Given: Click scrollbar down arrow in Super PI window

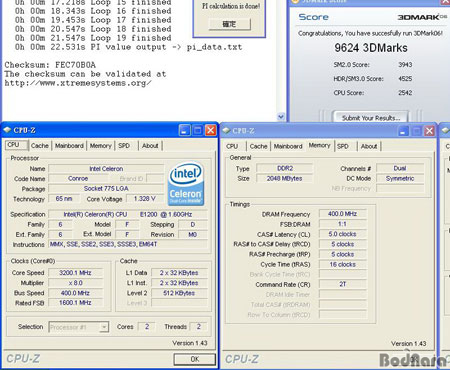Looking at the screenshot, I should point(281,117).
